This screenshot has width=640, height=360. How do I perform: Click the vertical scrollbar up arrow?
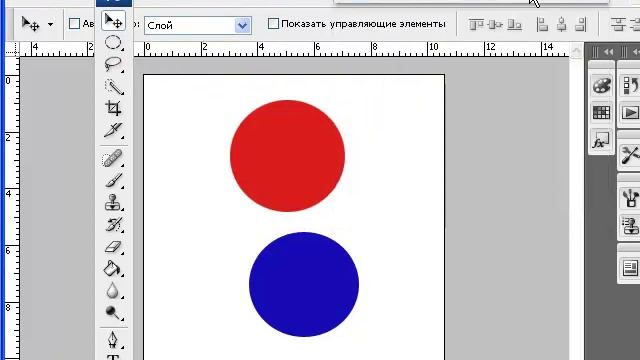(576, 51)
